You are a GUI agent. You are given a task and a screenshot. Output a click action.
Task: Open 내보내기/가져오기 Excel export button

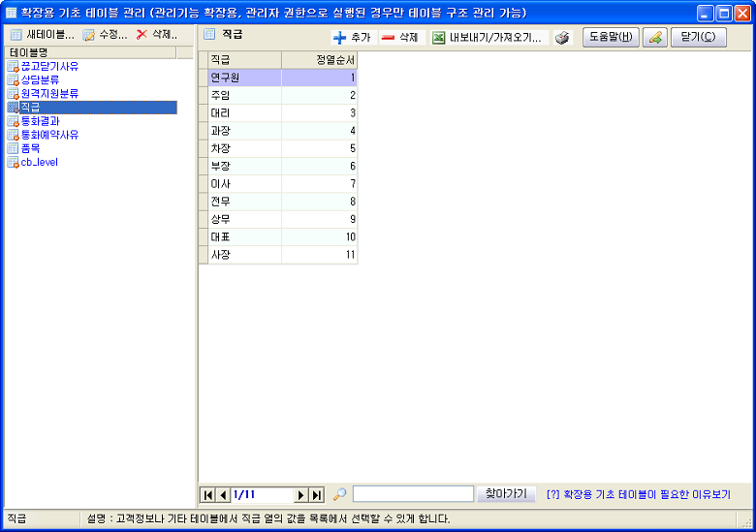click(x=488, y=38)
